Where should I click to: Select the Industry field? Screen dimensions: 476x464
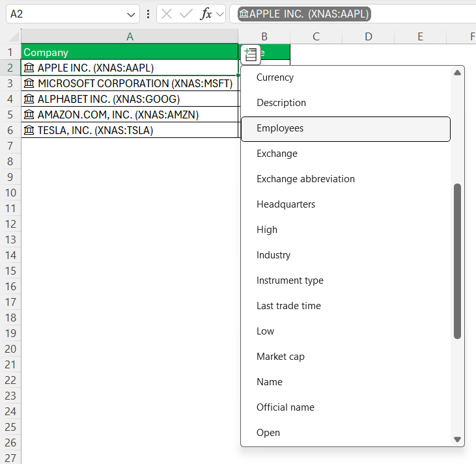[346, 255]
